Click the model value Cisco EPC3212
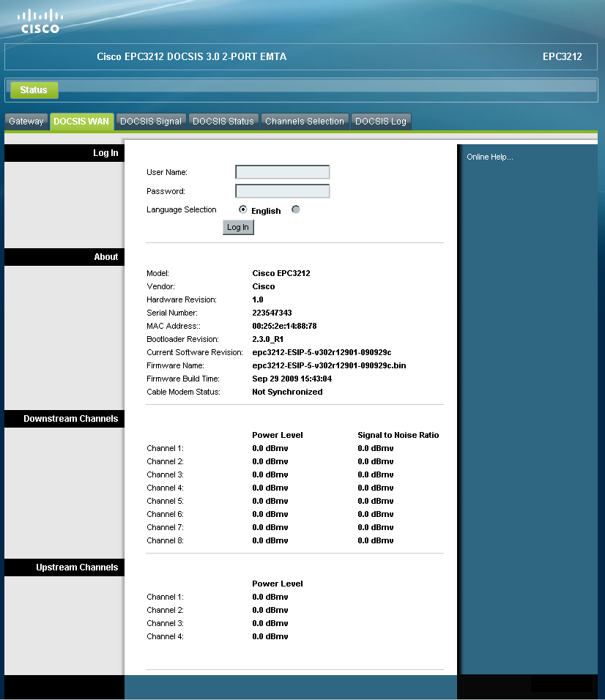Screen dimensions: 605x700 [281, 273]
